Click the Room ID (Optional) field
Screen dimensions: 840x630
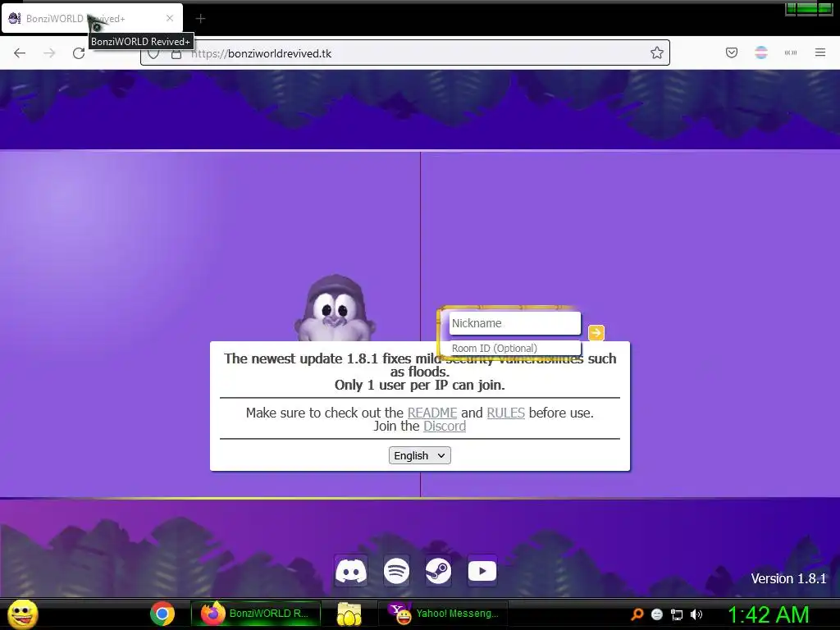pos(515,348)
